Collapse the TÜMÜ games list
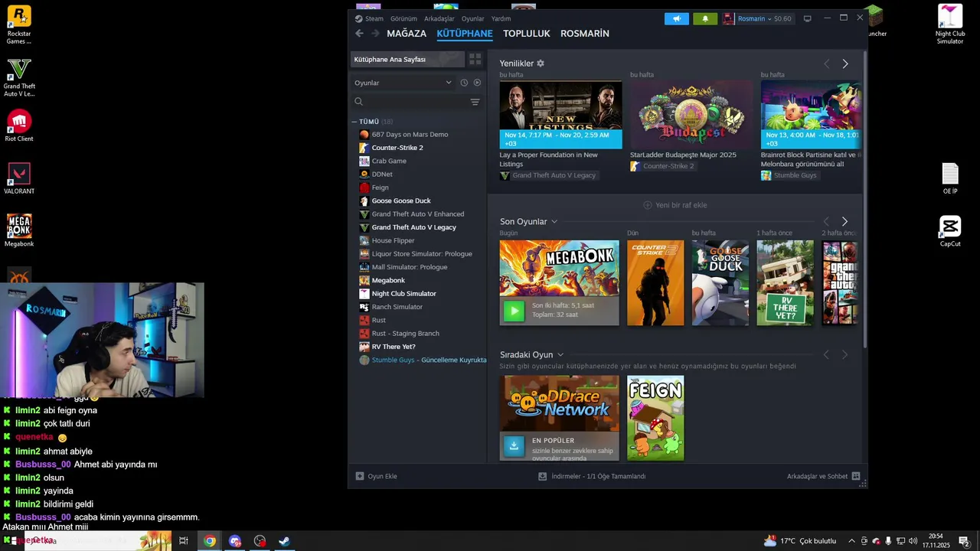The height and width of the screenshot is (551, 980). click(354, 122)
